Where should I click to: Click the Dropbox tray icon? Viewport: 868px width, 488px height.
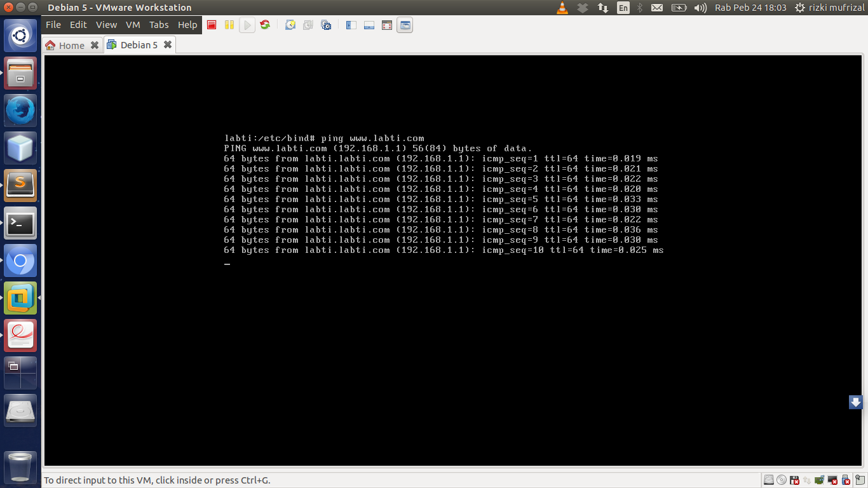coord(583,8)
